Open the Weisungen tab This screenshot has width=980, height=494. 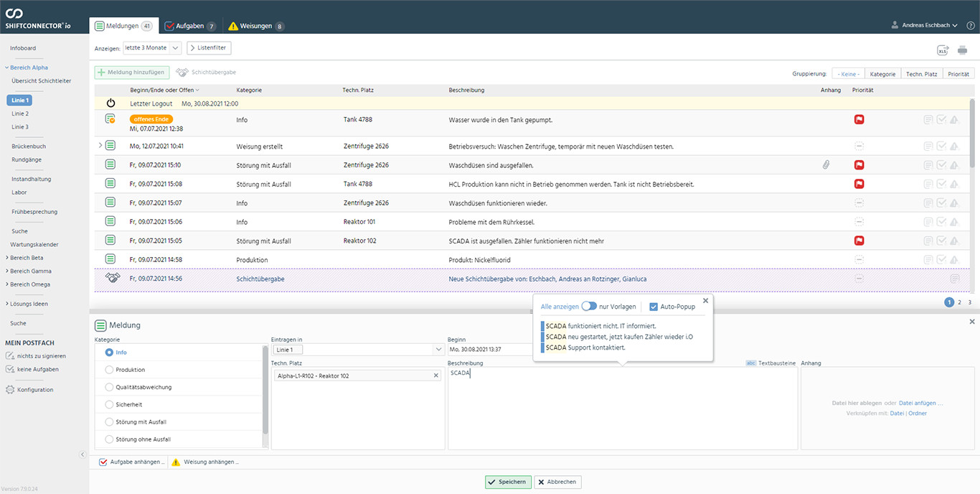click(x=255, y=26)
